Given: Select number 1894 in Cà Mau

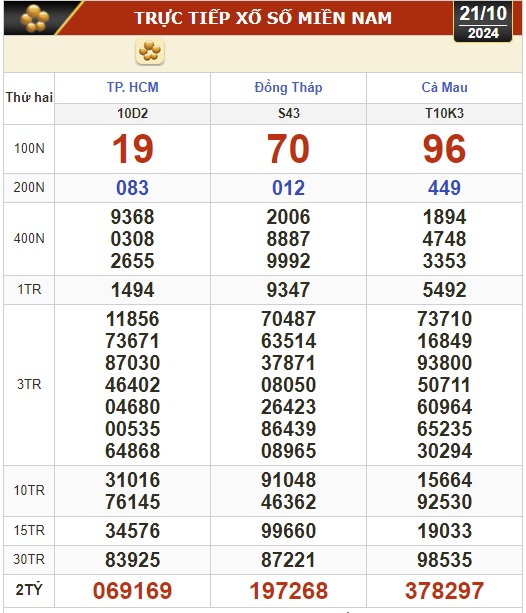Looking at the screenshot, I should click(x=444, y=217).
